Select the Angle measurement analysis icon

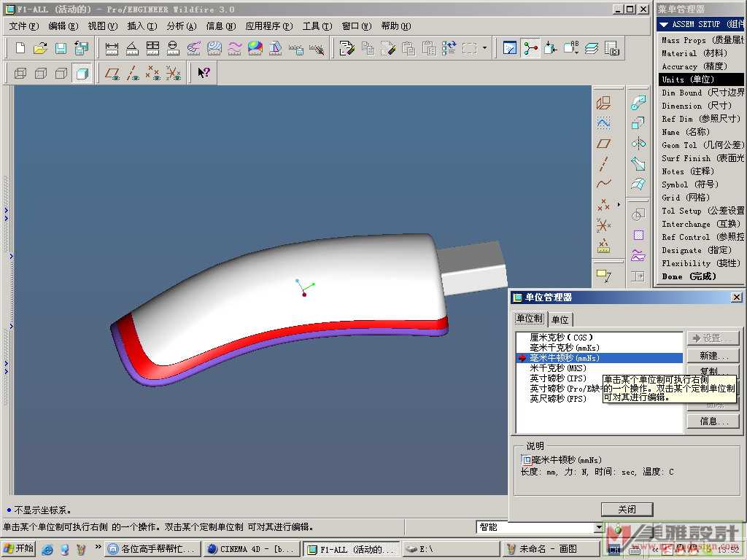(x=133, y=48)
